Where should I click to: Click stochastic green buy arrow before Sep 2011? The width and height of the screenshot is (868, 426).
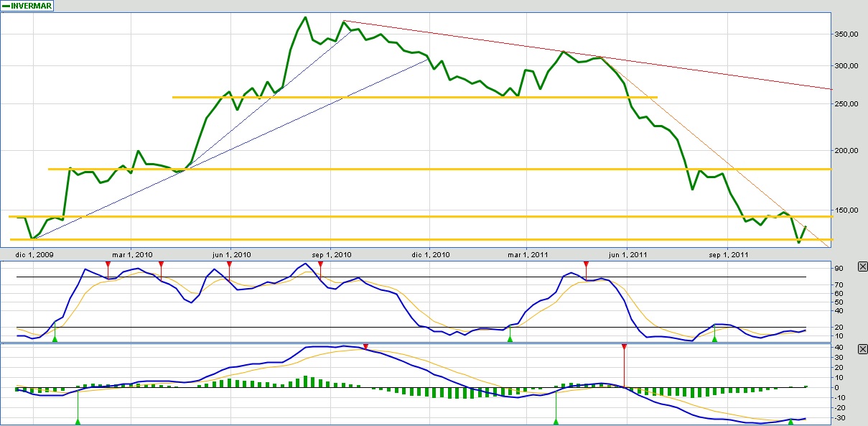coord(714,338)
